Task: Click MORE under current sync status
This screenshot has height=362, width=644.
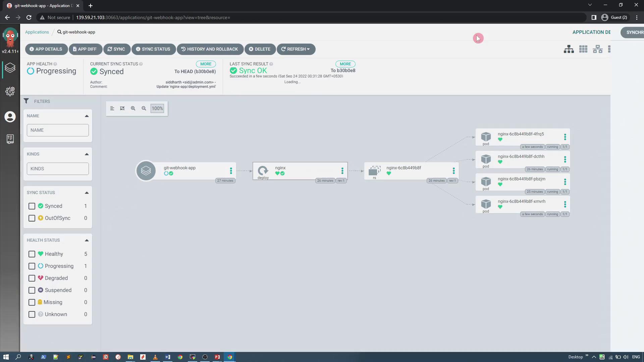Action: [x=206, y=64]
